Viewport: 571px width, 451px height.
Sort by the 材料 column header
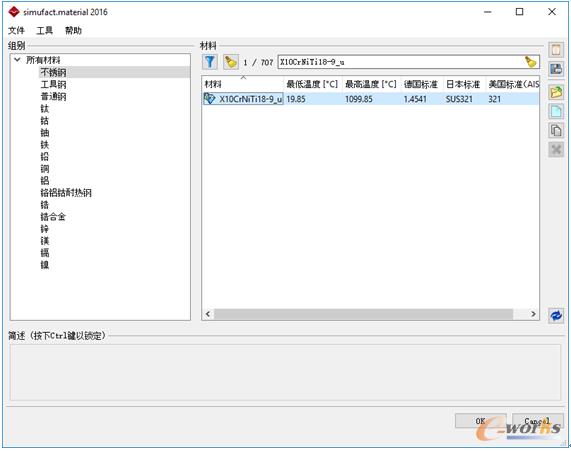pos(243,85)
